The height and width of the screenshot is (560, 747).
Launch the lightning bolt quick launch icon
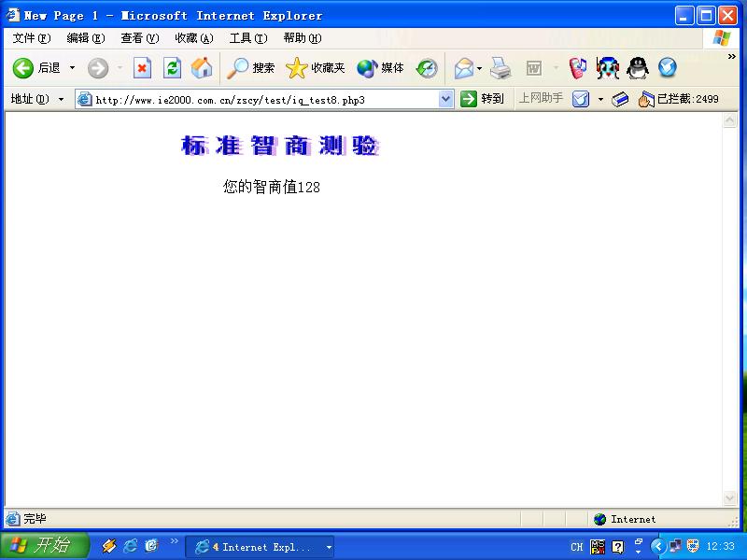coord(108,546)
